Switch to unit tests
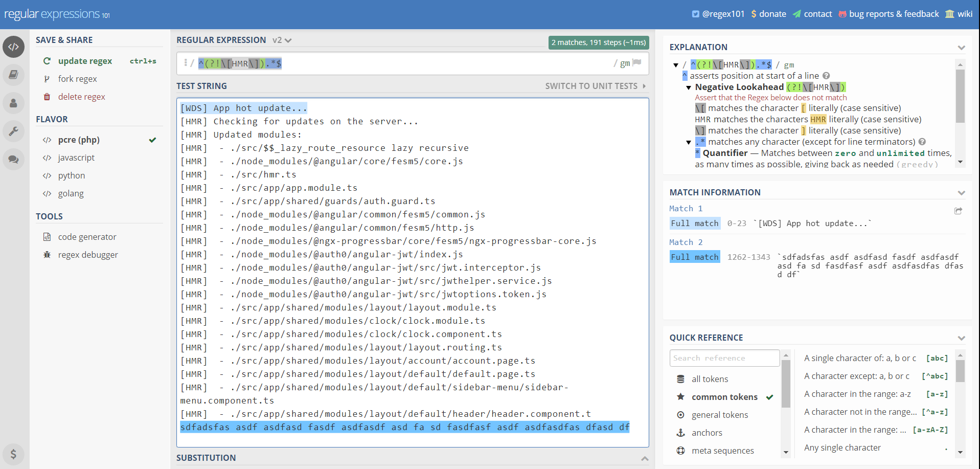This screenshot has width=980, height=469. (x=596, y=86)
